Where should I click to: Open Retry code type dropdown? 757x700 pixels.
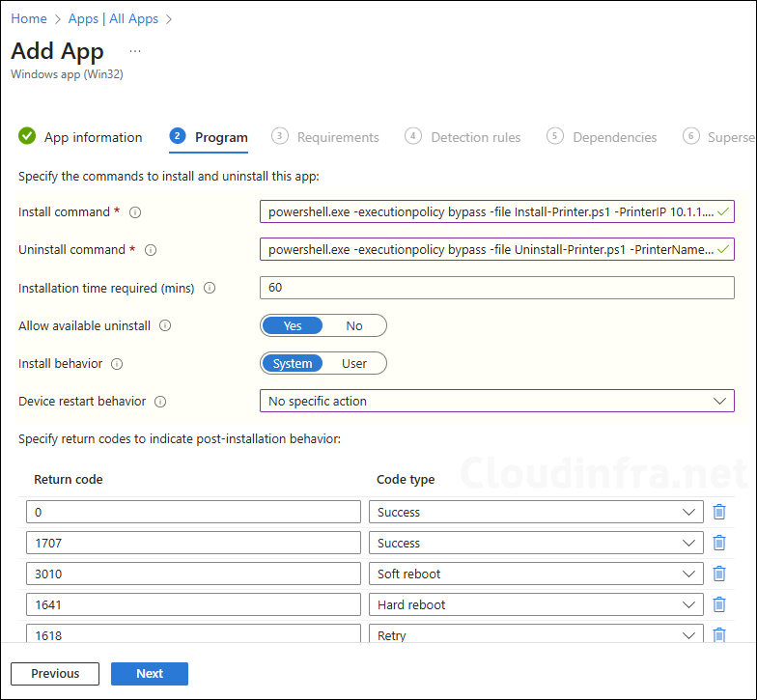[x=536, y=633]
